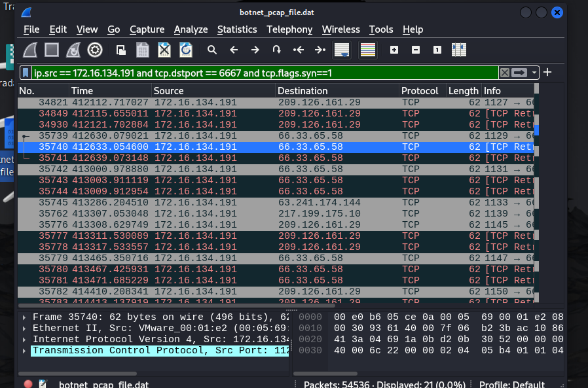Clear the display filter with X button
Viewport: 588px width, 388px height.
(x=505, y=73)
